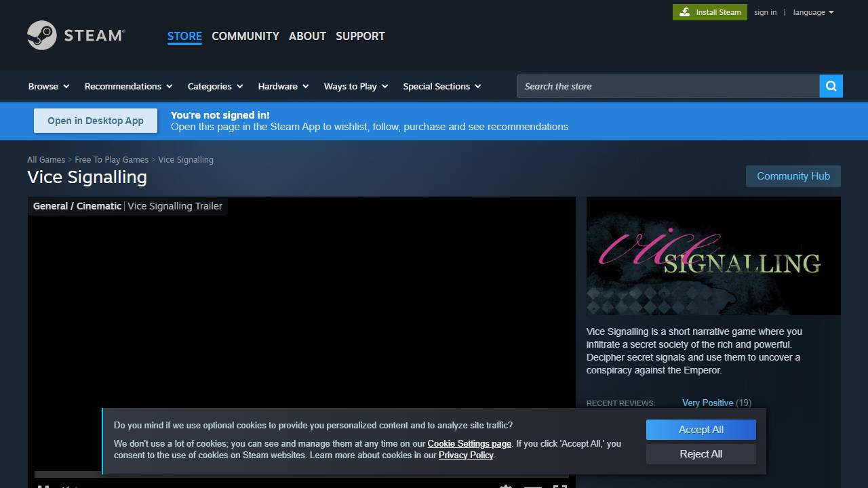868x488 pixels.
Task: Expand the Browse menu
Action: 49,86
